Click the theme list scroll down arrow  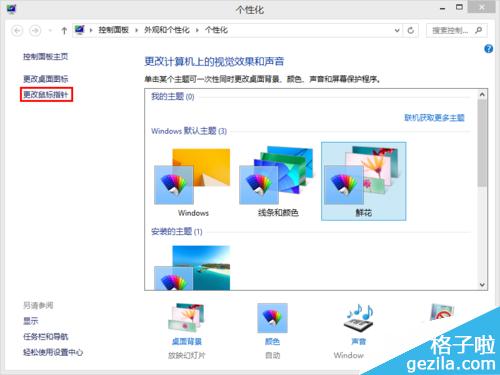tap(482, 285)
